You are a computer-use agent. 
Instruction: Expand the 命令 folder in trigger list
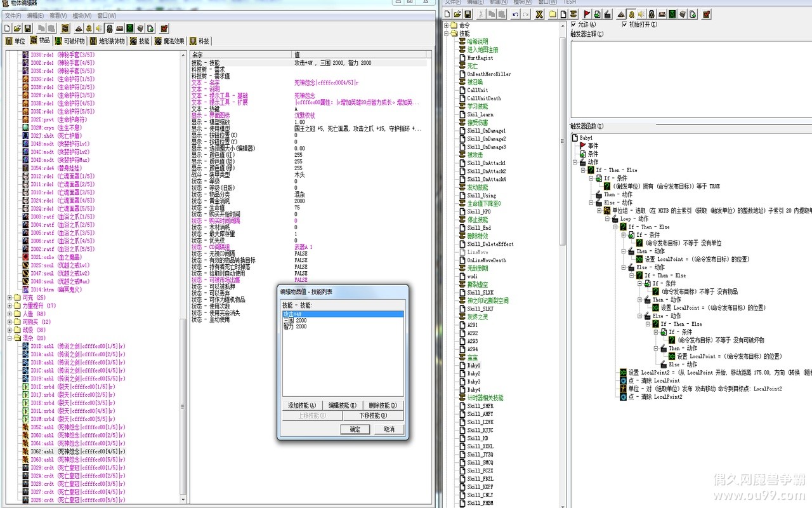coord(446,25)
